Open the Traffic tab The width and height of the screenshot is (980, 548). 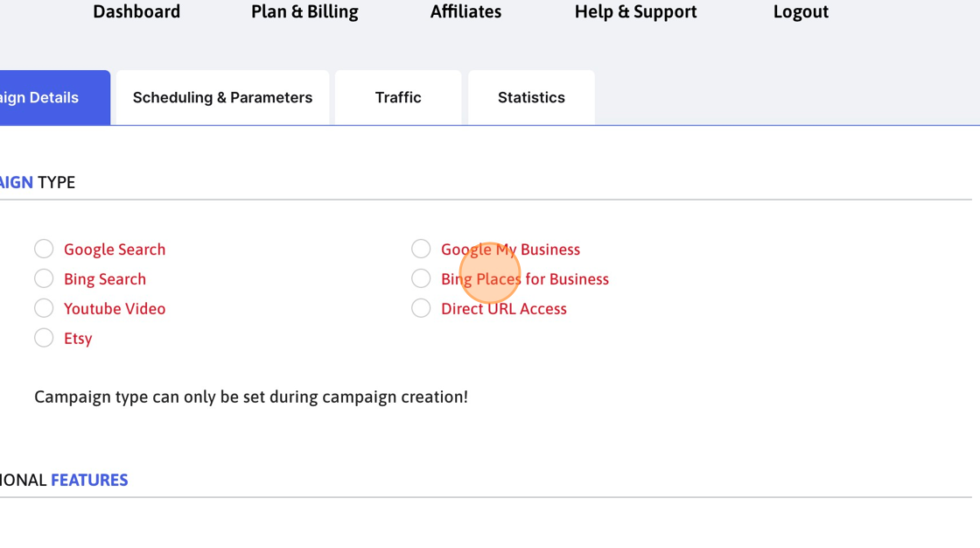(x=398, y=97)
